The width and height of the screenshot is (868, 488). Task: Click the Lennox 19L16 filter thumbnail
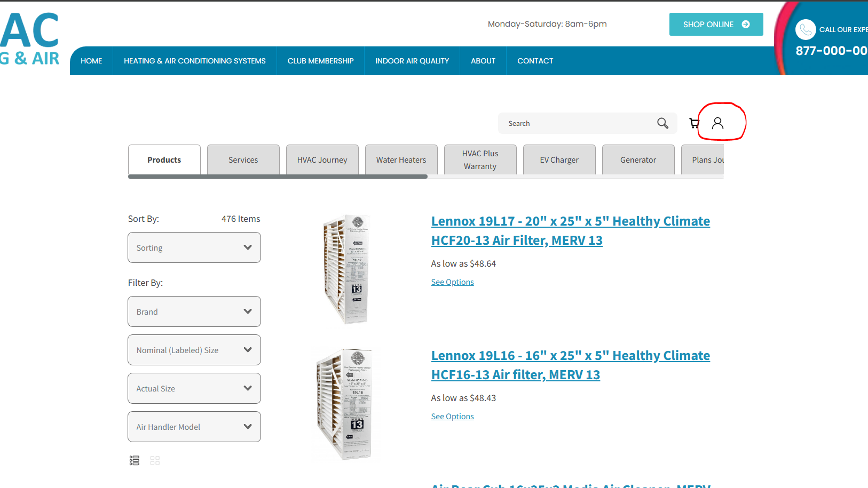[x=345, y=404]
